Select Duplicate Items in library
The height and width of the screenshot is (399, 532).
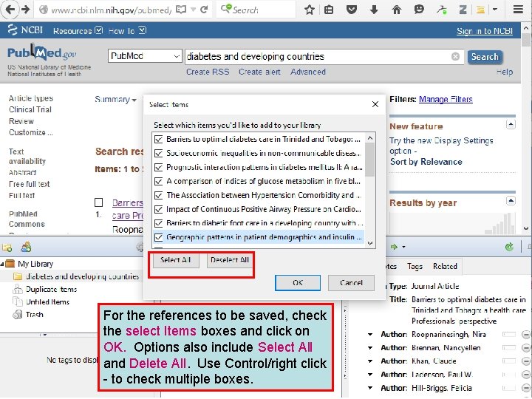51,290
